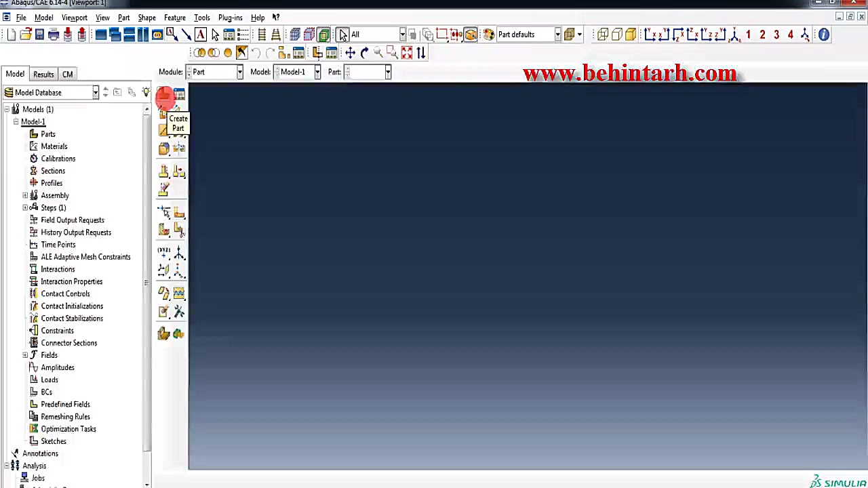868x488 pixels.
Task: Click the Create Text Annotation icon
Action: pos(201,35)
